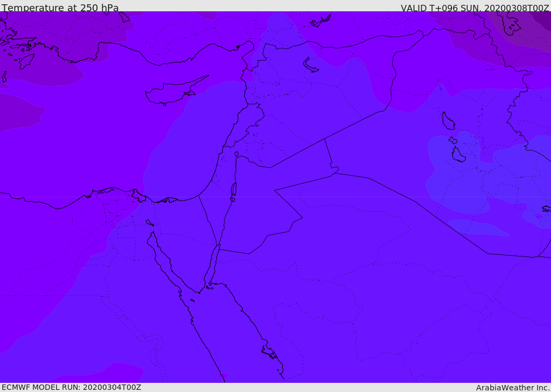Click the VALID T+096 timestamp text
Viewport: 551px width, 392px height.
coord(475,8)
